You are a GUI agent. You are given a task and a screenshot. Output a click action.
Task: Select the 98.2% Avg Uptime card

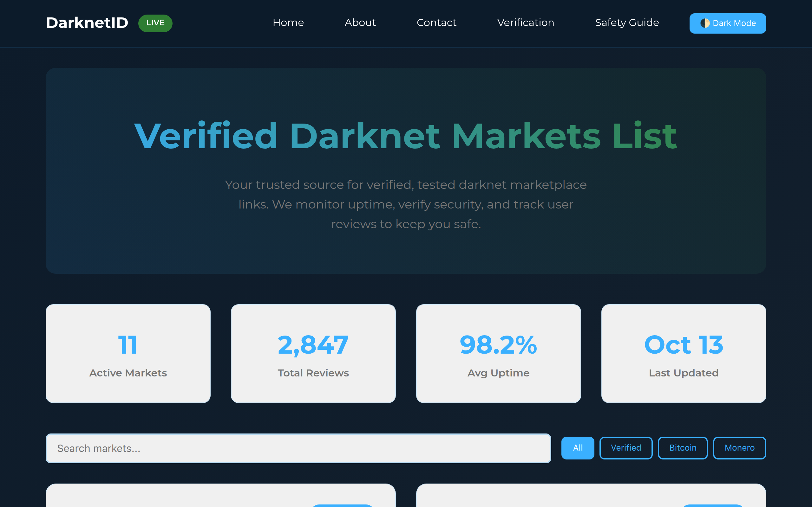point(498,353)
